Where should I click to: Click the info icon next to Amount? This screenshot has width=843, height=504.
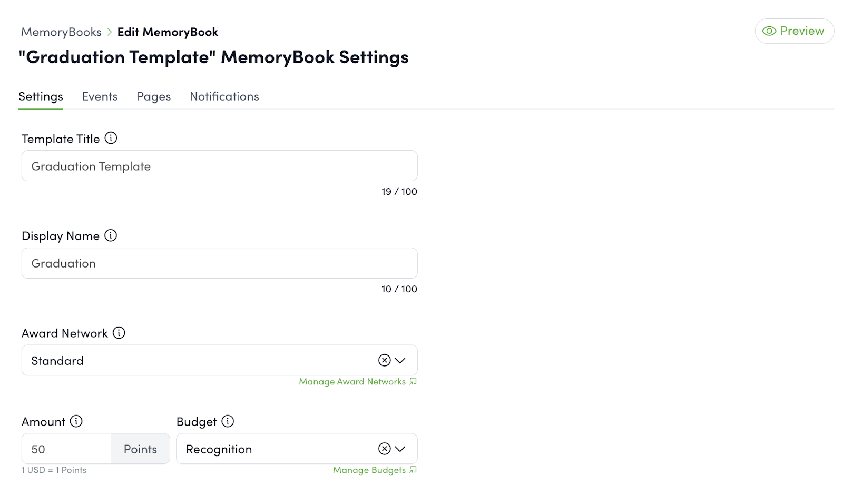[x=76, y=421]
